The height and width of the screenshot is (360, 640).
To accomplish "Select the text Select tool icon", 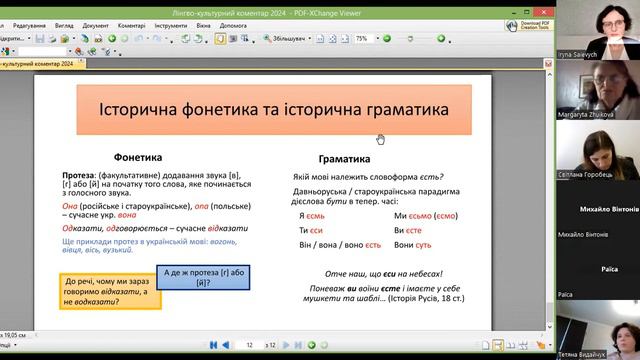I will coord(245,39).
